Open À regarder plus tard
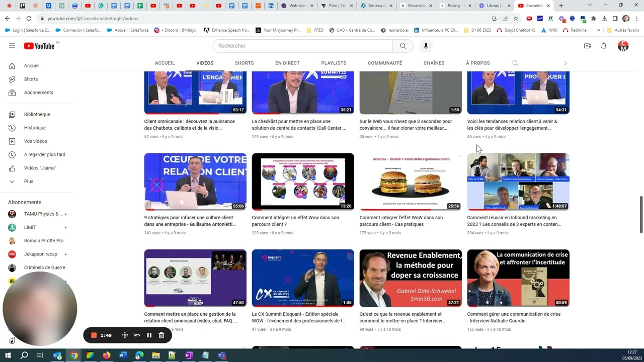 pyautogui.click(x=45, y=155)
